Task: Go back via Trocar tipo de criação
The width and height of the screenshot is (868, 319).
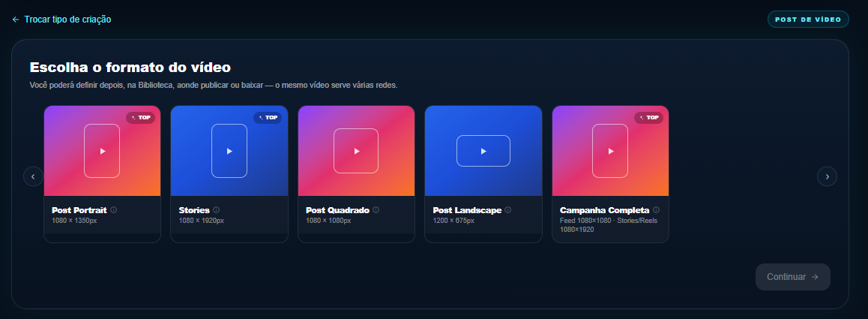Action: tap(61, 20)
